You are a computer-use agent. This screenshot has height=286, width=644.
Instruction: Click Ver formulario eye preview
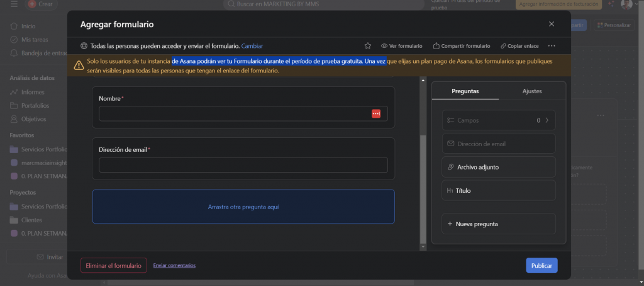[402, 46]
